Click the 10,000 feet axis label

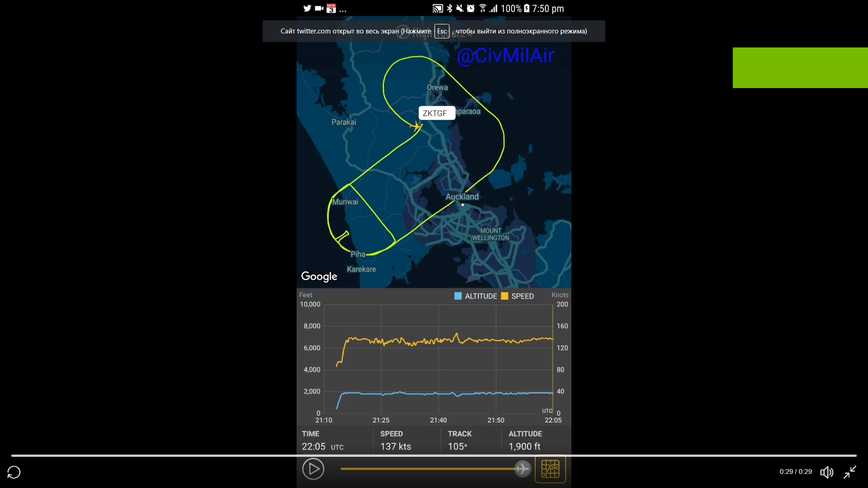pos(310,305)
